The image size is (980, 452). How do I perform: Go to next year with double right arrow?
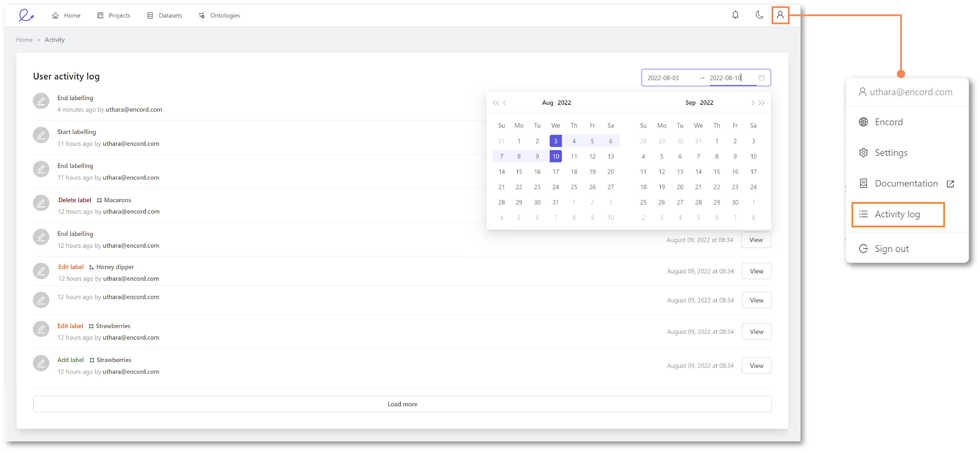click(761, 103)
